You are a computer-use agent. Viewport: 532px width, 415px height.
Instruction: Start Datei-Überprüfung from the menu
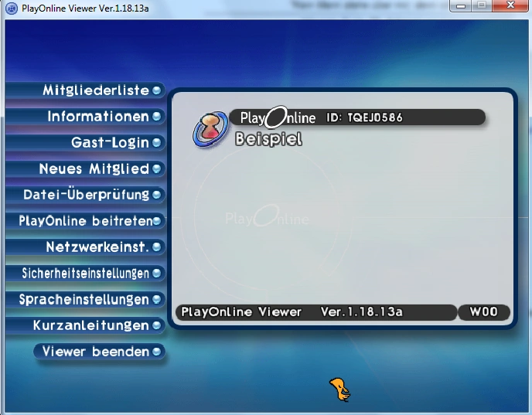coord(85,195)
